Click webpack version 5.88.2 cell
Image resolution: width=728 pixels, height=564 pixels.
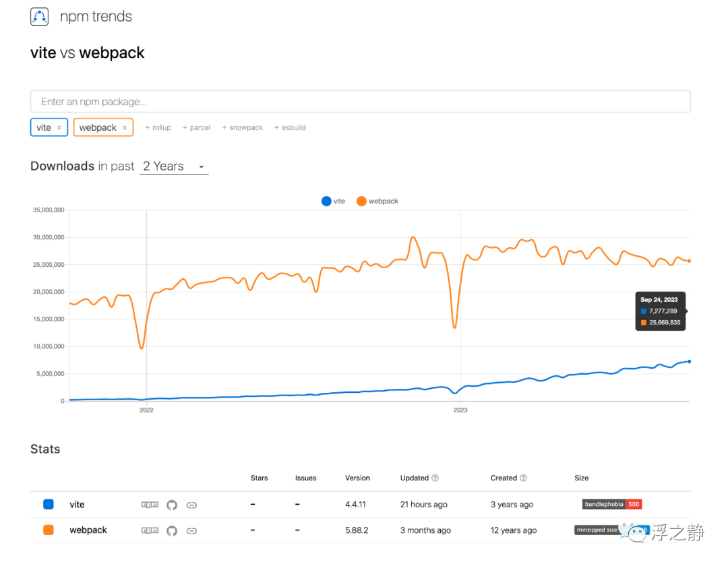pyautogui.click(x=357, y=530)
